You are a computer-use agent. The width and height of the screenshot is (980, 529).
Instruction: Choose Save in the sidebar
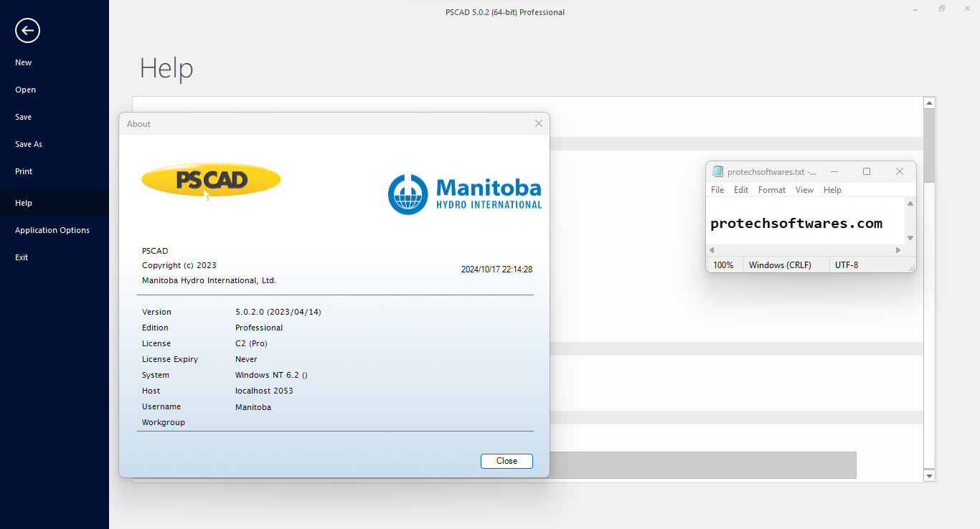[23, 117]
